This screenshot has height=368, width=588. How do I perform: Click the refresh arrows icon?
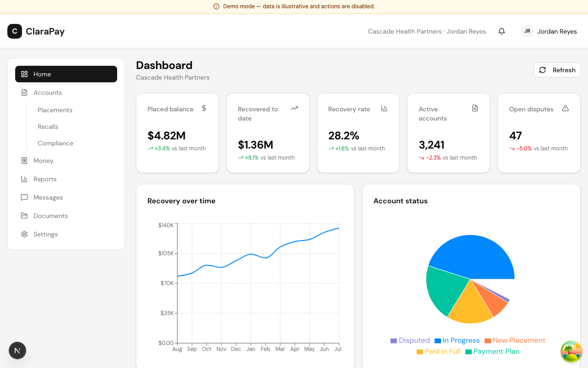pos(543,70)
